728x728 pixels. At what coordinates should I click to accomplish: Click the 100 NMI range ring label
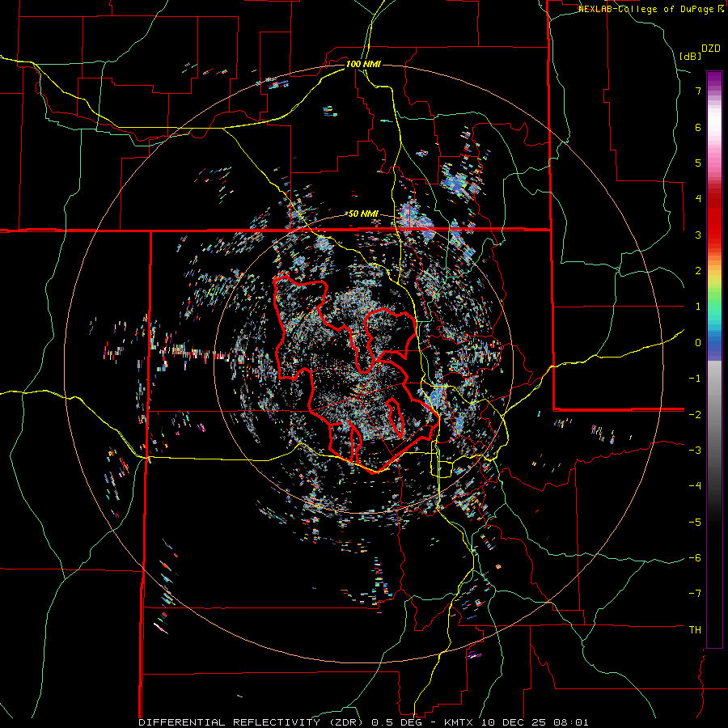point(363,64)
